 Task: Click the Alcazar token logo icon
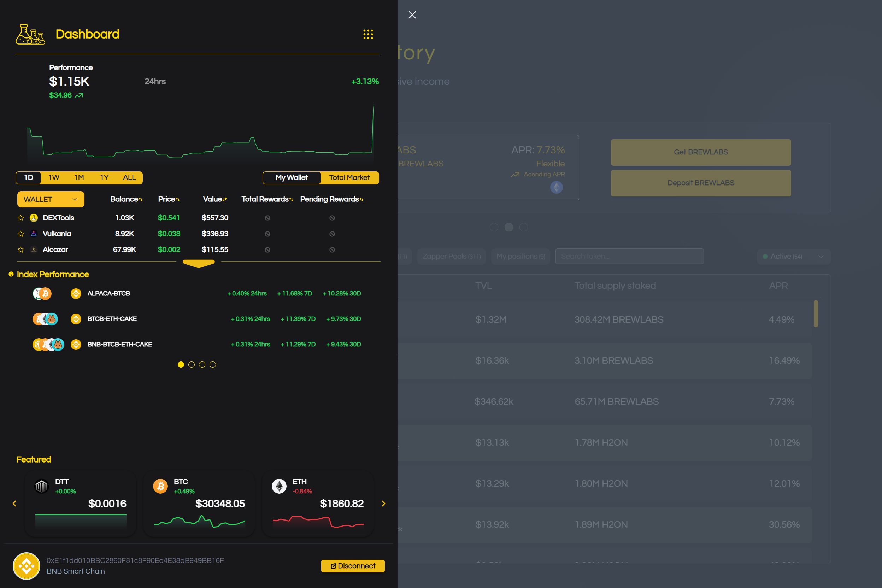[34, 250]
